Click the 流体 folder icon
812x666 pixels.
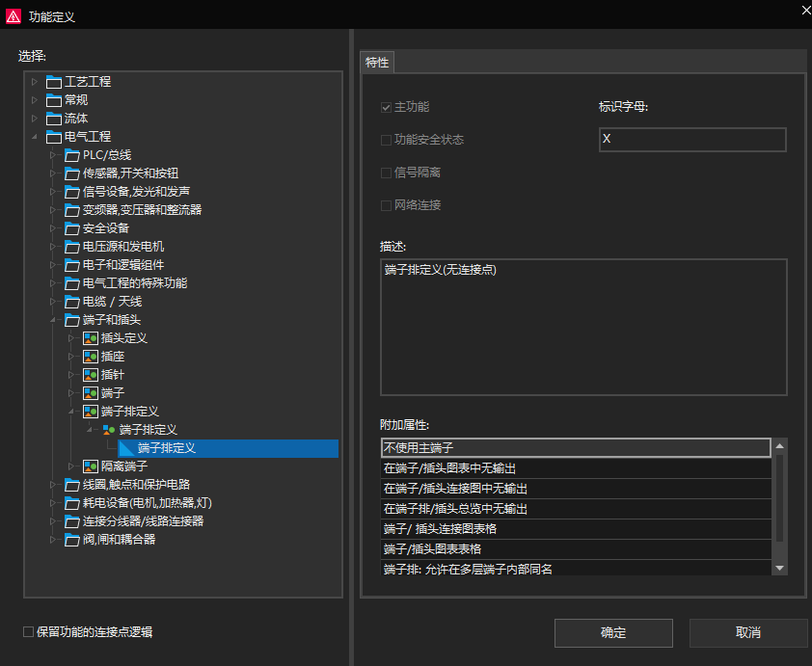[x=54, y=119]
